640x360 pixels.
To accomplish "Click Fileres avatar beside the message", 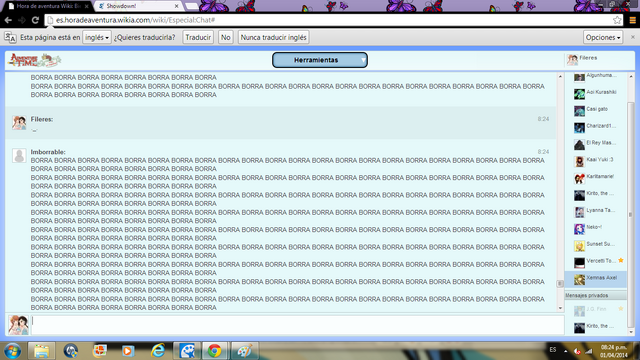I will click(x=19, y=122).
